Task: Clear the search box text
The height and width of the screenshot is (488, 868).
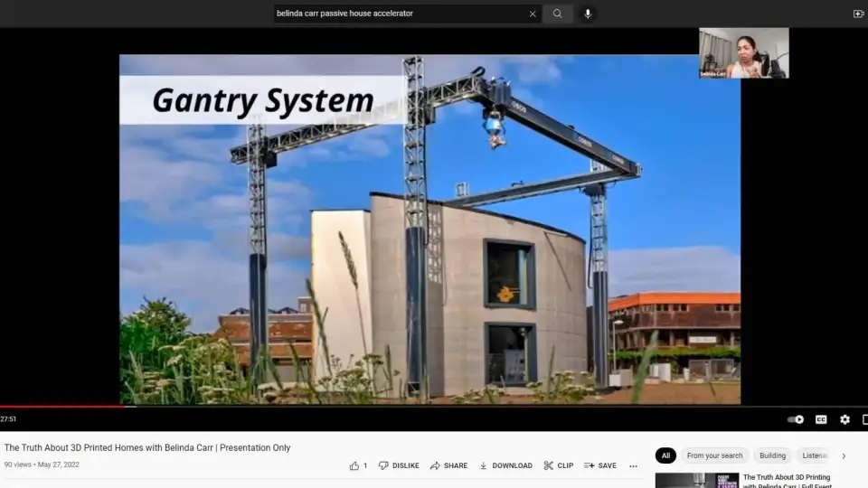Action: 533,14
